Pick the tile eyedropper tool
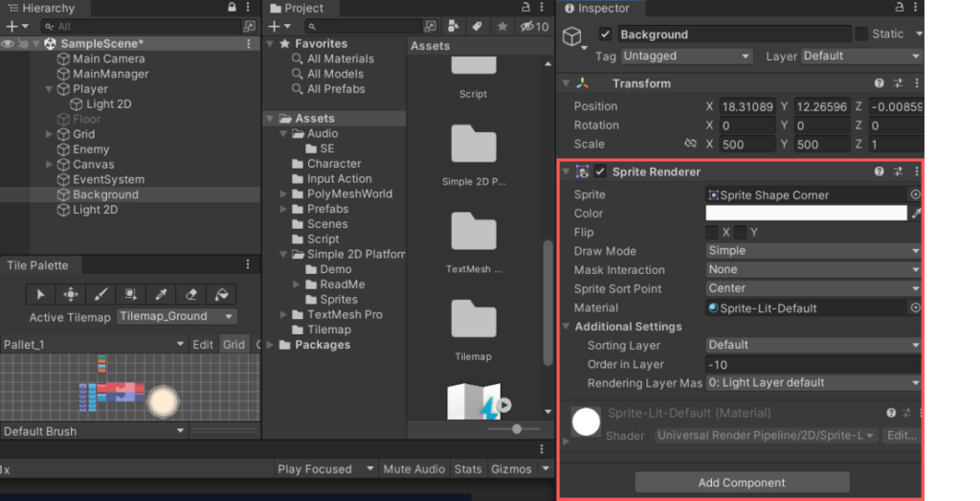980x501 pixels. click(161, 294)
